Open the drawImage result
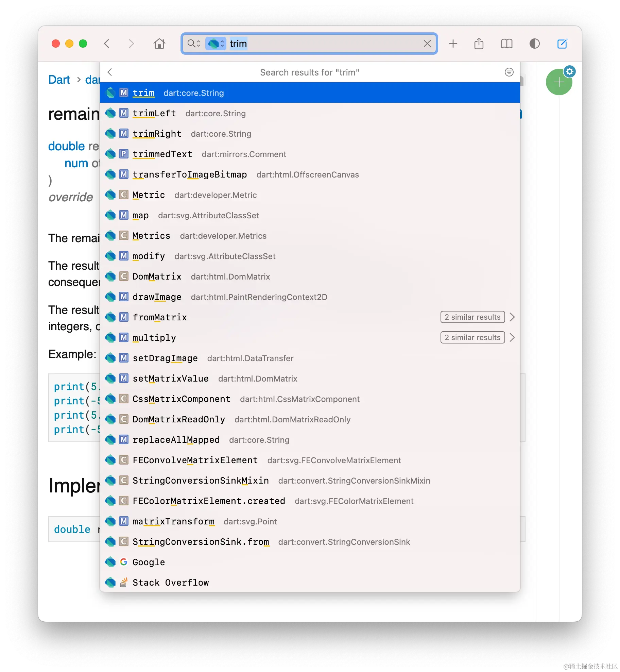 click(x=310, y=297)
